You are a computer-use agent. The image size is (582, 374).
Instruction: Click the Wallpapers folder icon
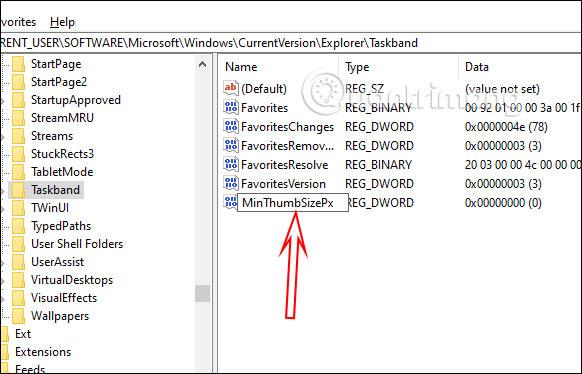18,316
